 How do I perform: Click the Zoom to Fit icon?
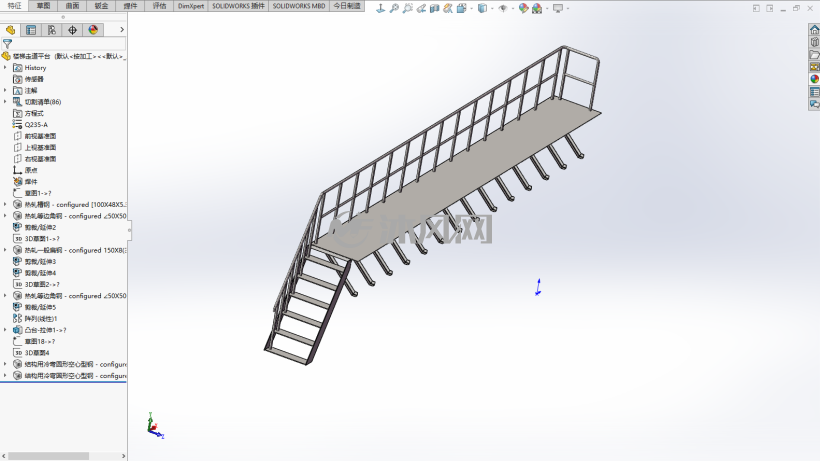[394, 8]
